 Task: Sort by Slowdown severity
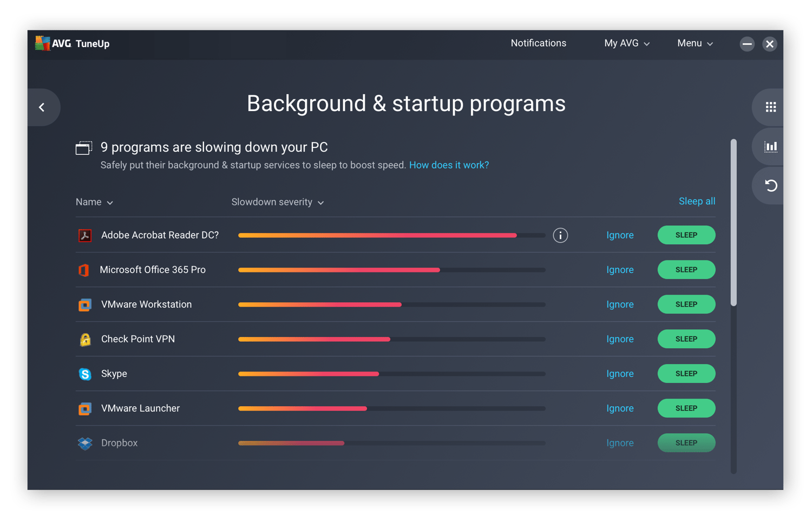pos(277,202)
